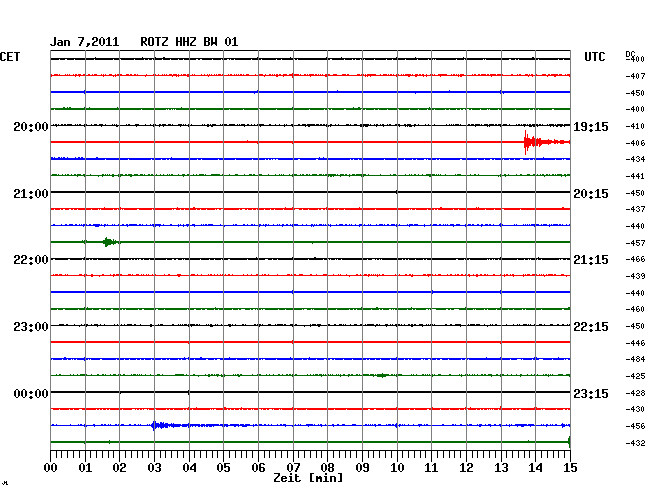This screenshot has width=650, height=494.
Task: Click the 23:15 UTC time label
Action: pos(591,393)
